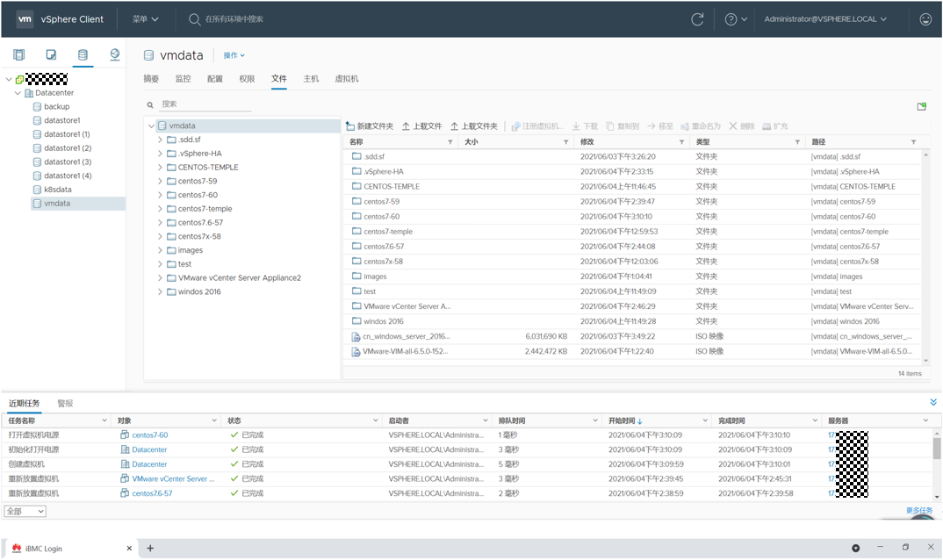Click the green export icon above file table
The width and height of the screenshot is (943, 560).
coord(921,106)
